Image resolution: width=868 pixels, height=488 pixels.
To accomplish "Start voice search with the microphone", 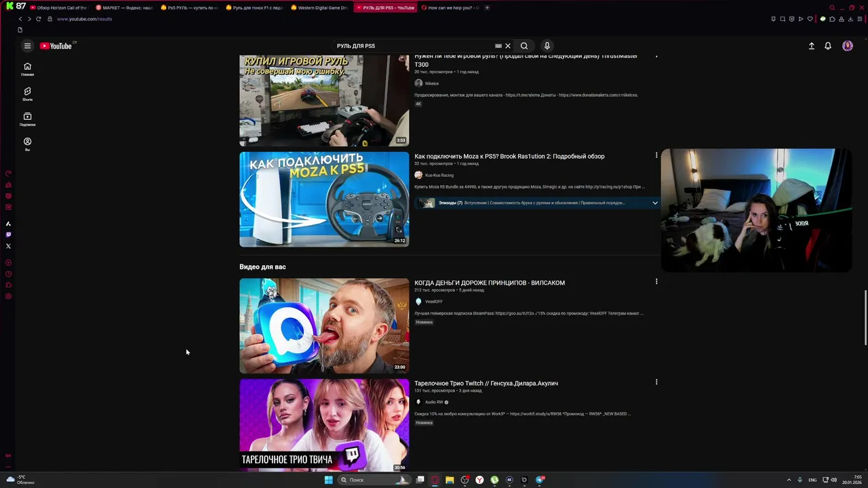I will (547, 46).
